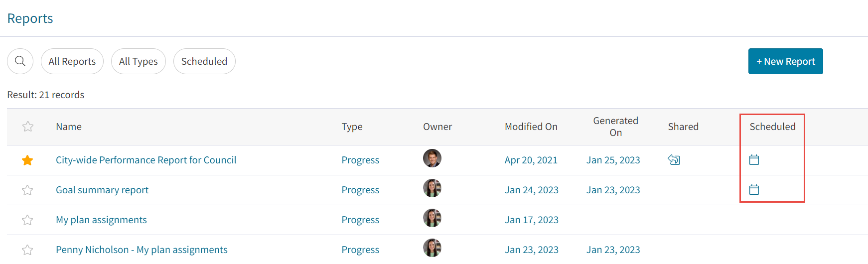Open the search magnifier icon
The height and width of the screenshot is (264, 868).
point(20,61)
